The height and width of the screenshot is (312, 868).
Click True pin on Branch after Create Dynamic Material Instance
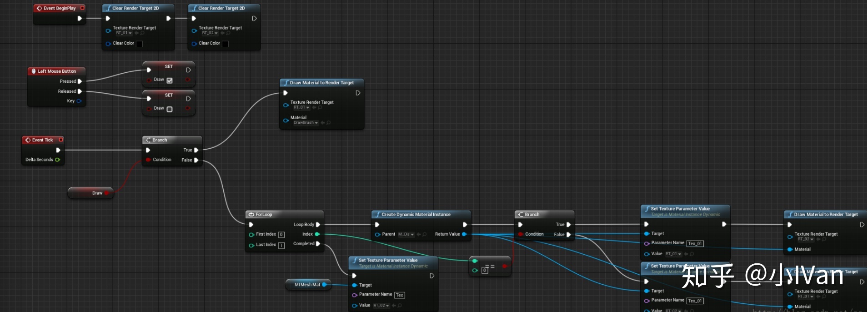tap(568, 225)
